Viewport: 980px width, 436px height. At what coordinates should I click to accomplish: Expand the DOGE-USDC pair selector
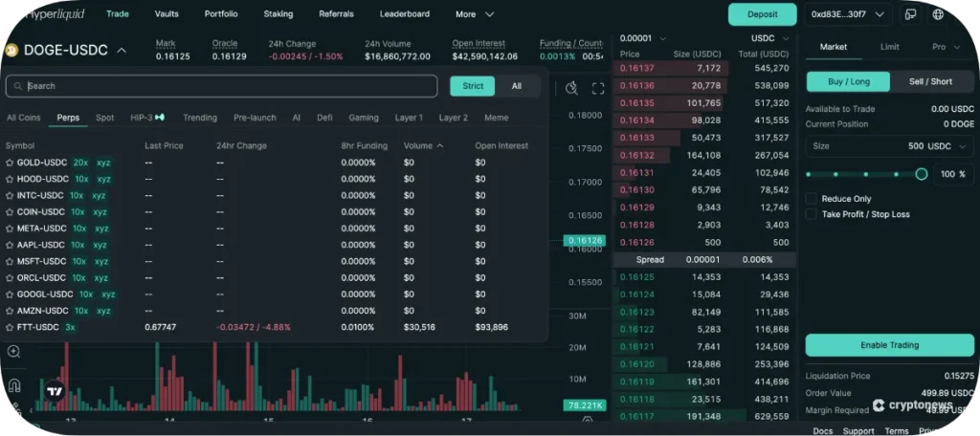122,51
